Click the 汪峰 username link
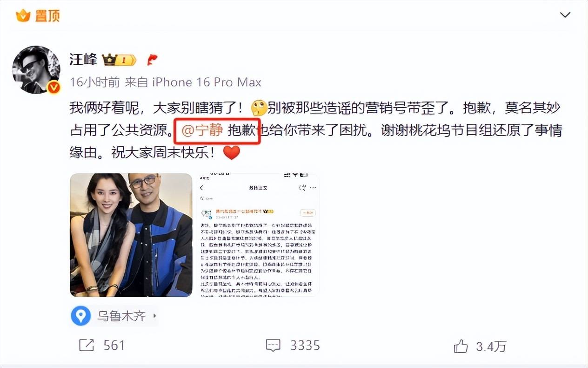This screenshot has height=368, width=588. tap(83, 59)
